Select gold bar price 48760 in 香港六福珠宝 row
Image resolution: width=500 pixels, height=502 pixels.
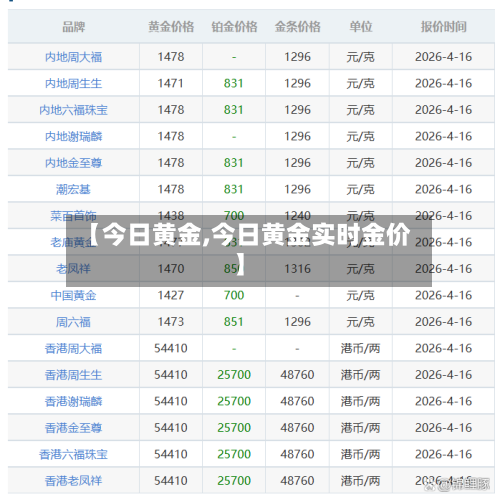(297, 454)
